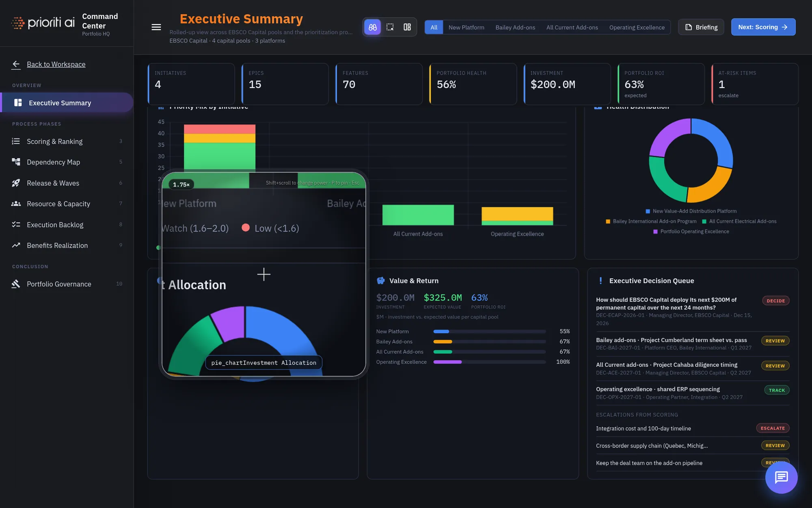Screen dimensions: 812x508
Task: Toggle Portfolio Operating Excellence legend entry
Action: (x=691, y=231)
